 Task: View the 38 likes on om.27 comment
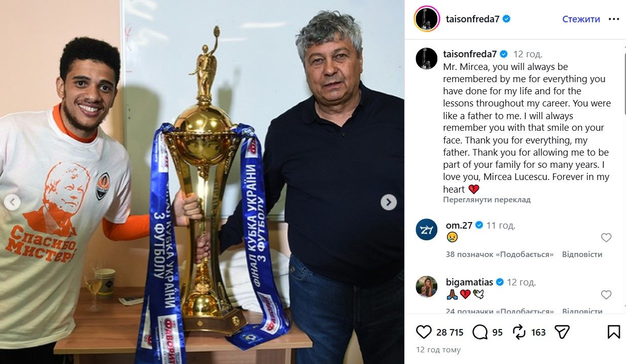[500, 254]
